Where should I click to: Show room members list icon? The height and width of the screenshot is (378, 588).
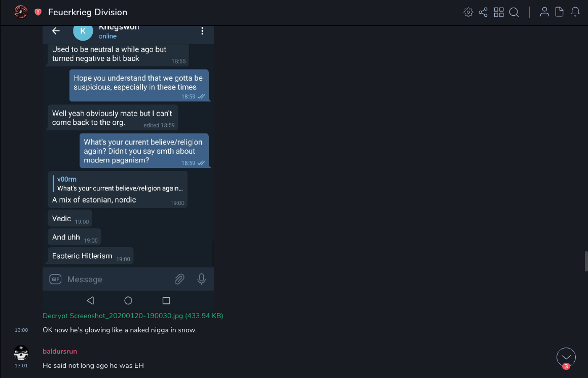pos(544,12)
